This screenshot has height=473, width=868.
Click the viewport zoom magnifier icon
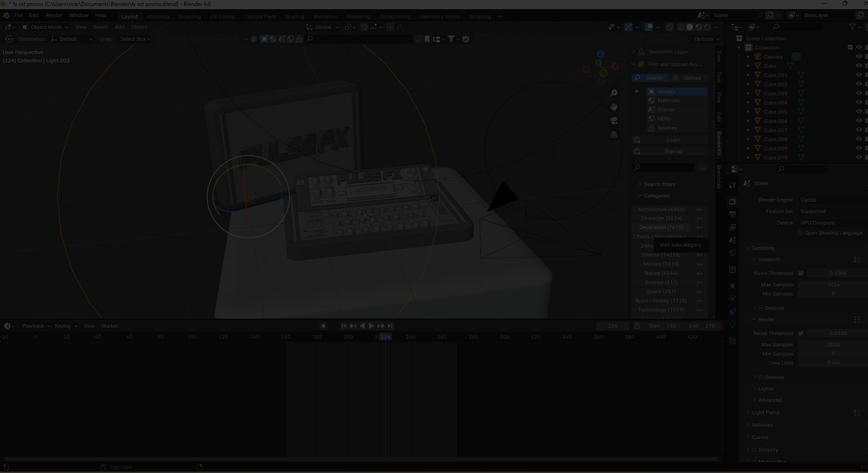coord(614,93)
